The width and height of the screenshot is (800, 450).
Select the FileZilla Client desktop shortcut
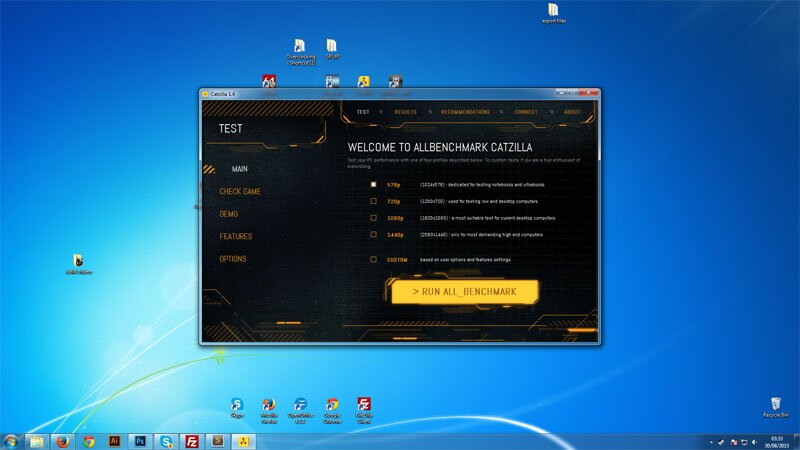coord(364,411)
